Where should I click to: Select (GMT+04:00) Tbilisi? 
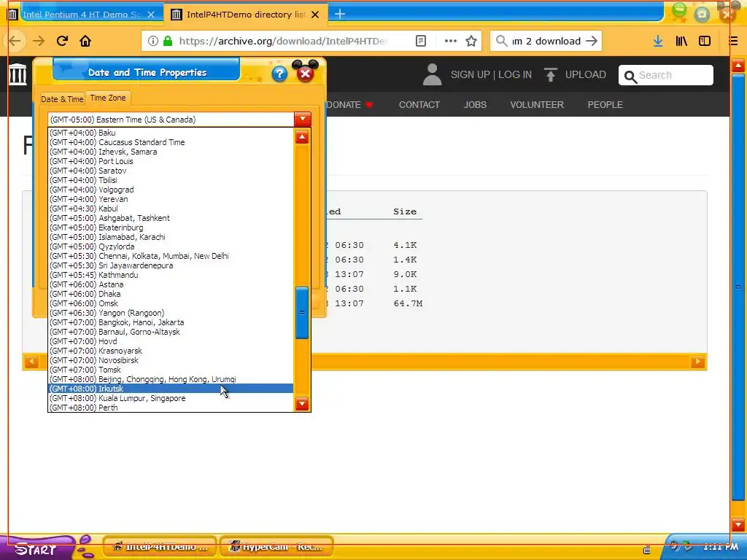click(171, 180)
